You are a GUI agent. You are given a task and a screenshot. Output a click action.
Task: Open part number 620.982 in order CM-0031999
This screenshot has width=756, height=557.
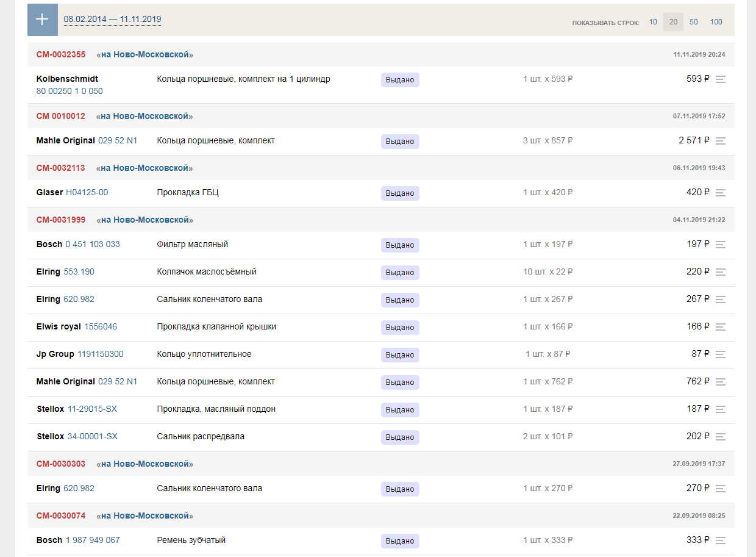[x=79, y=299]
